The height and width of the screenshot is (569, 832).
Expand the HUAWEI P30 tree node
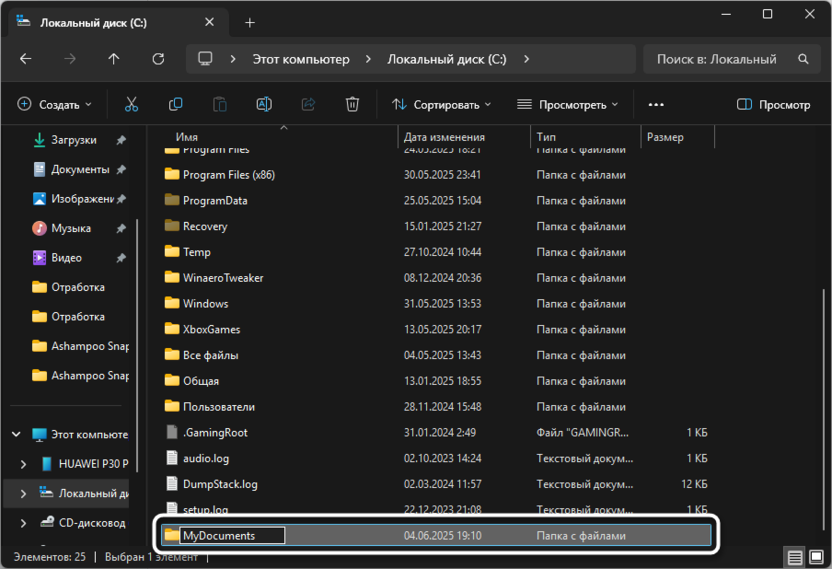[x=25, y=464]
